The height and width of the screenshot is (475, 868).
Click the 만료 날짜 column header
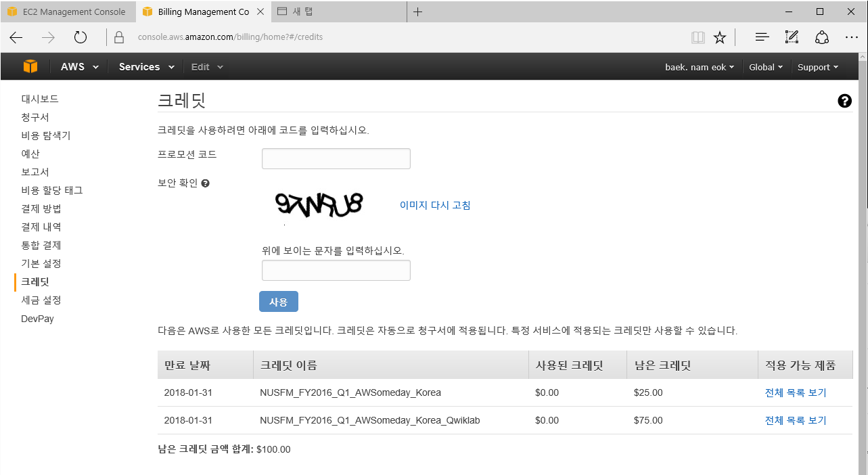[206, 365]
